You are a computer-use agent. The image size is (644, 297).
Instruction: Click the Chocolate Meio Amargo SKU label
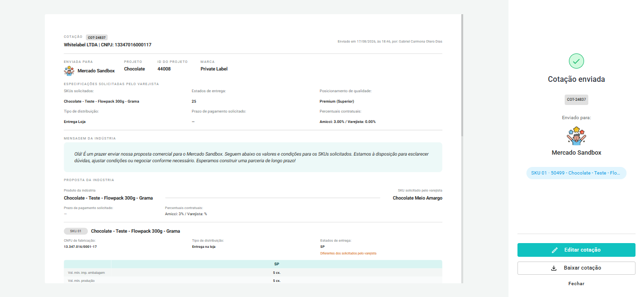(x=417, y=198)
